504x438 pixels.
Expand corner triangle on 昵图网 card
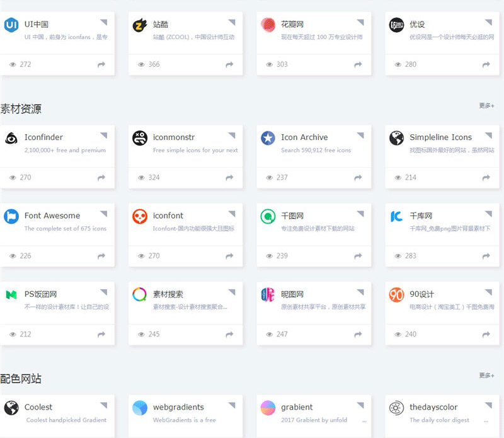point(360,292)
